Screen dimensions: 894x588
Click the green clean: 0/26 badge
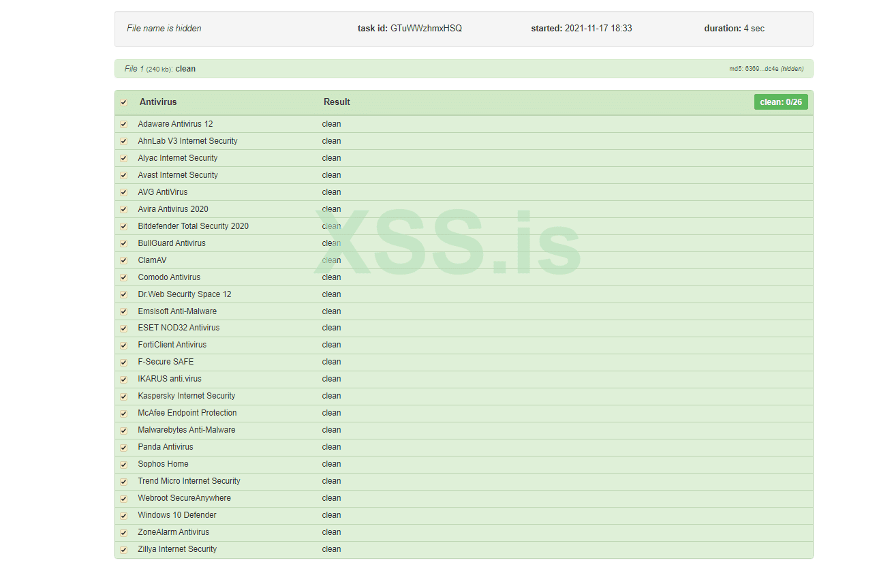click(781, 102)
